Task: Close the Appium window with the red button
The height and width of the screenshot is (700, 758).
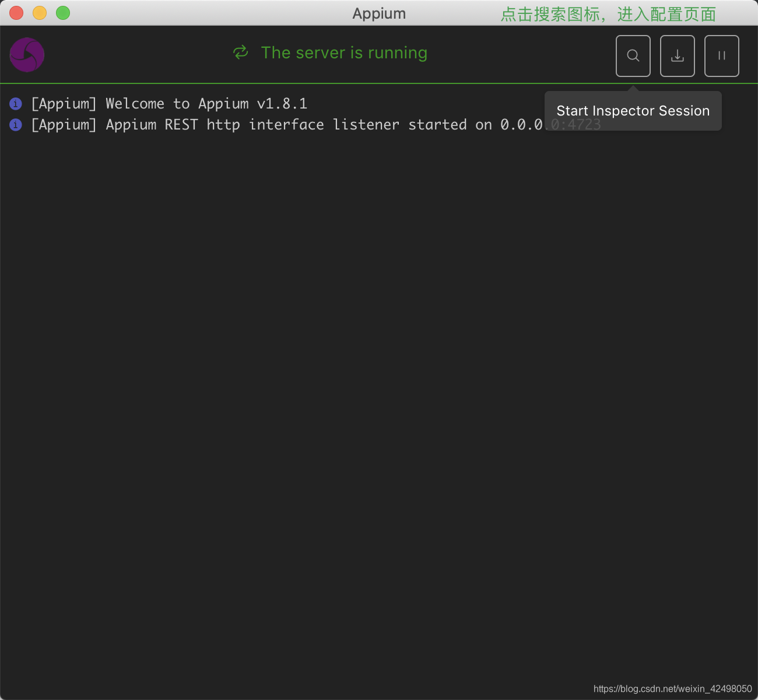Action: point(16,13)
